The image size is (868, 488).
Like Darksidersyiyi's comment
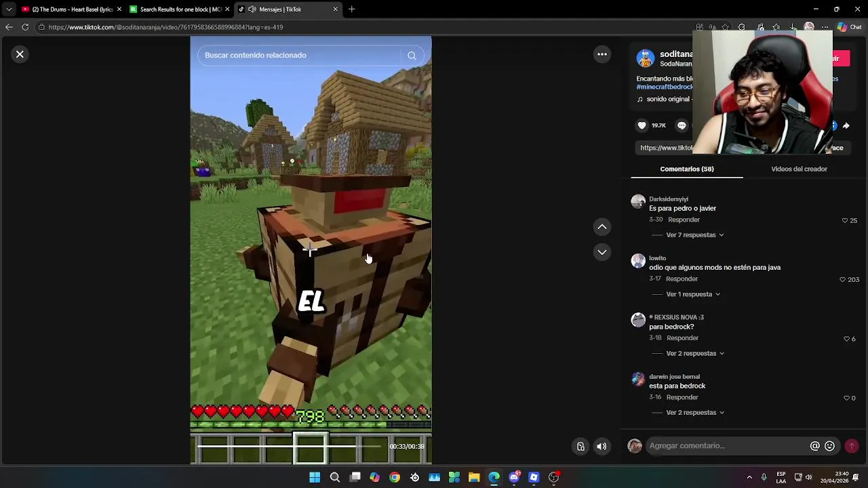point(845,220)
